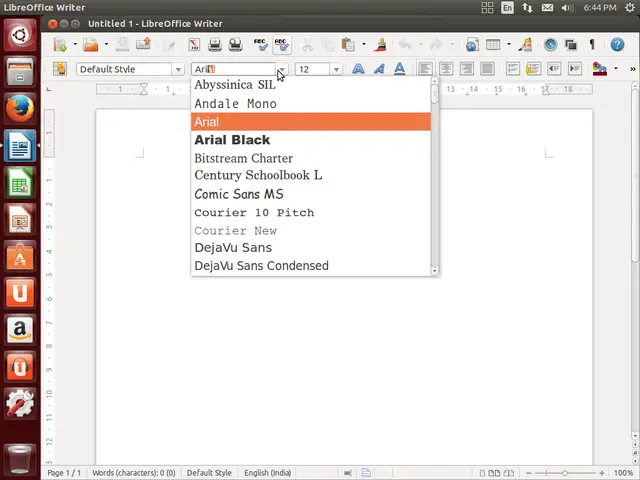640x480 pixels.
Task: Open the New document dropdown arrow
Action: coord(75,44)
